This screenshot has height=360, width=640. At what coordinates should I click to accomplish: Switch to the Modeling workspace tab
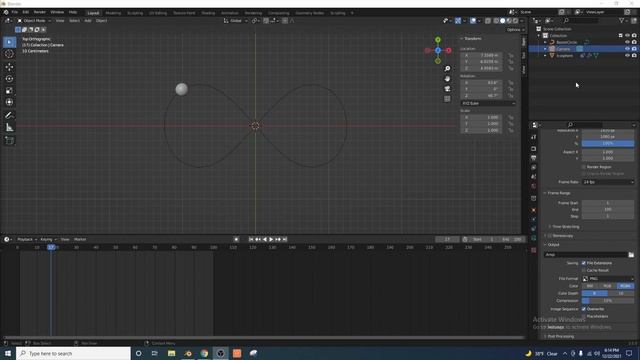(x=113, y=13)
